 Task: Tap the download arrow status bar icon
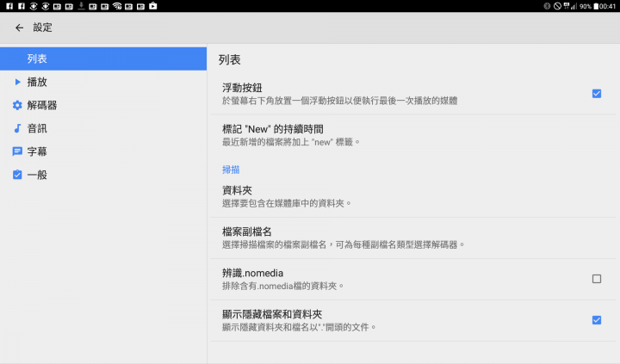[81, 6]
